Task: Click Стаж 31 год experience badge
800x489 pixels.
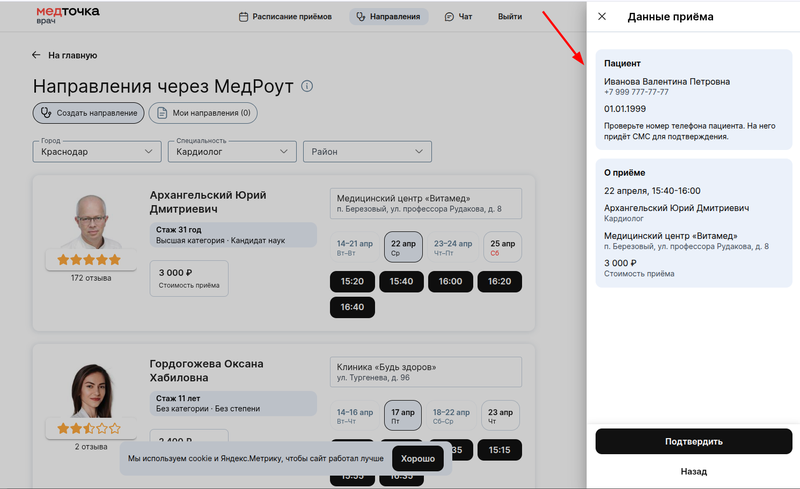Action: click(x=233, y=235)
